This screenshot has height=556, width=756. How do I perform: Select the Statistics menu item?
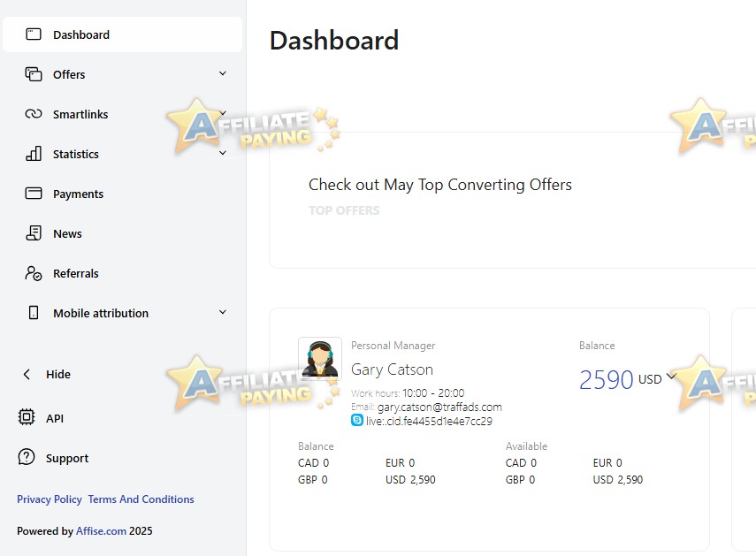pos(123,154)
